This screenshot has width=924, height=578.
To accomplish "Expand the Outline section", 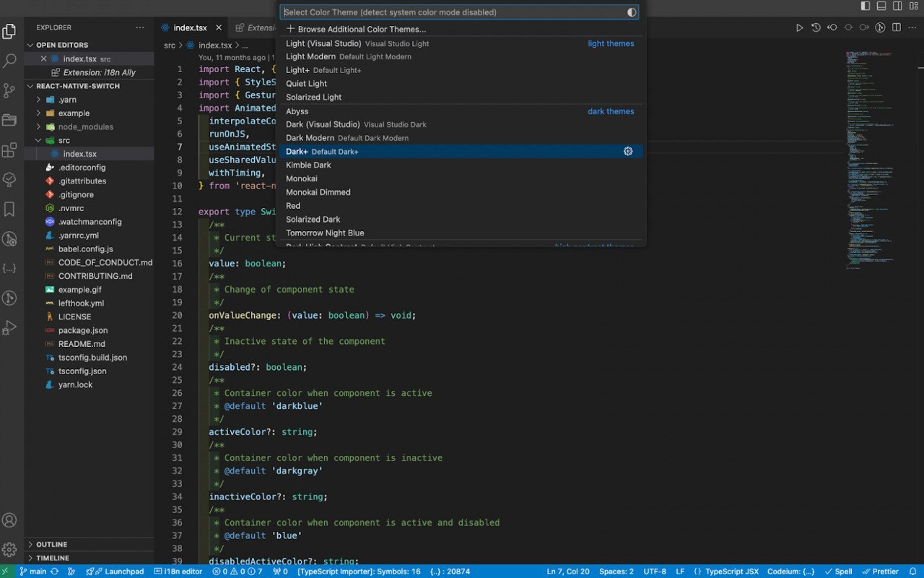I will tap(90, 544).
